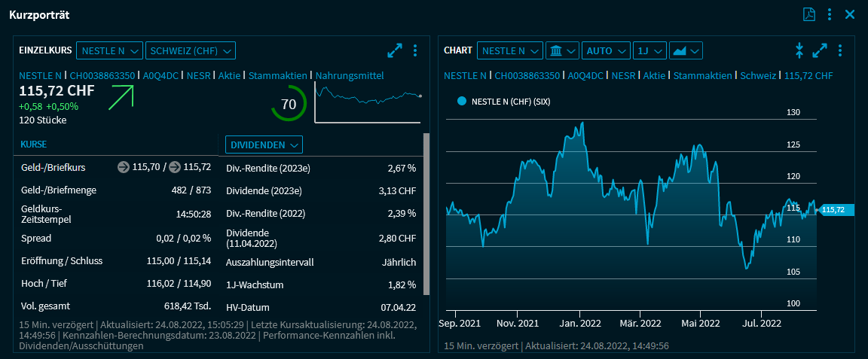Click the mini sparkline chart thumbnail

click(x=368, y=102)
